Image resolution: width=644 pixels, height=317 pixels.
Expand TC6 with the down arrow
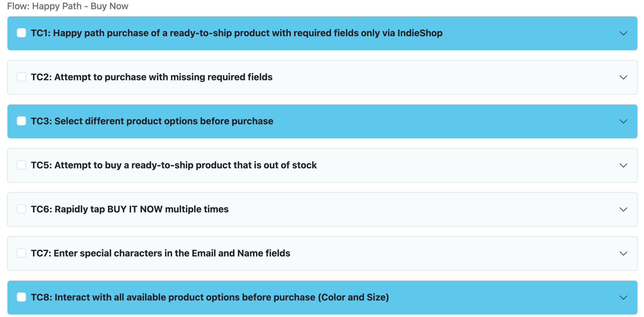(623, 209)
